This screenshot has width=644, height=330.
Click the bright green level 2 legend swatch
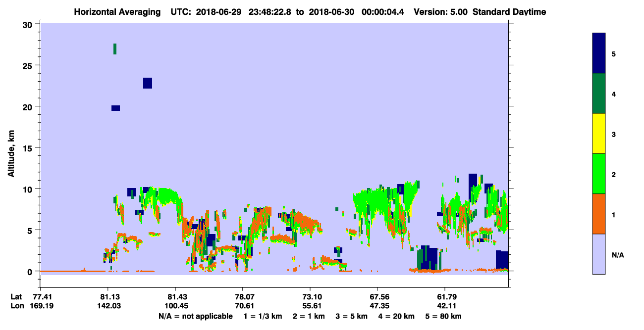[x=599, y=174]
